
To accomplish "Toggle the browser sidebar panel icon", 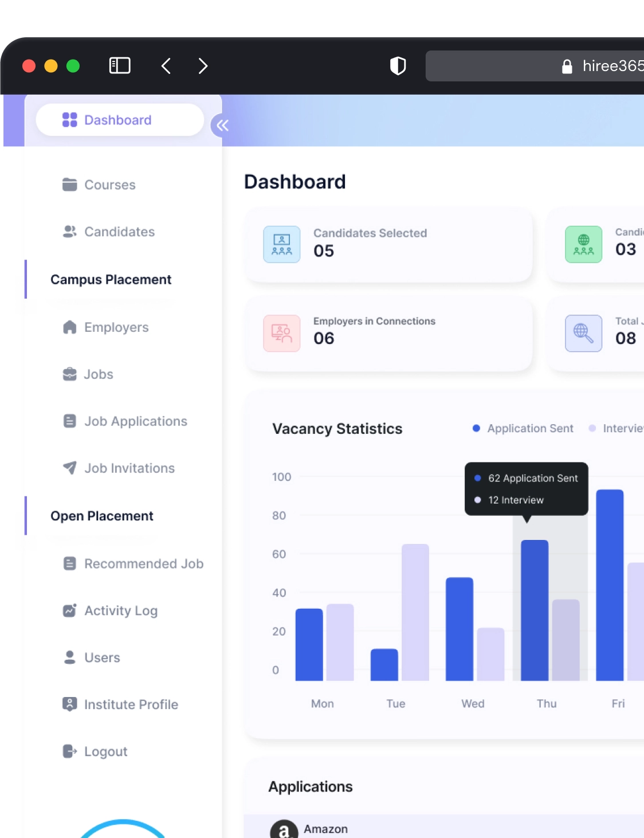I will [120, 66].
